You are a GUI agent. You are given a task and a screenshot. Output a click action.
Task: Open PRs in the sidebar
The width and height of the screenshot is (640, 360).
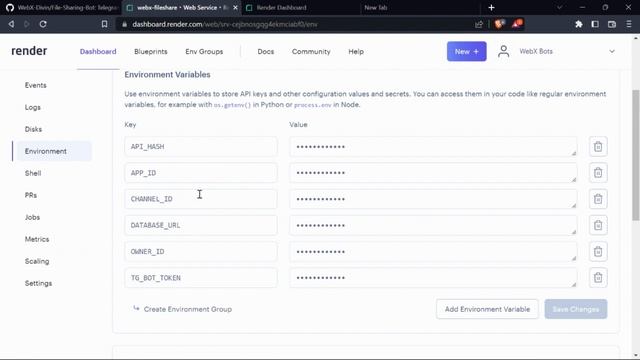(31, 195)
